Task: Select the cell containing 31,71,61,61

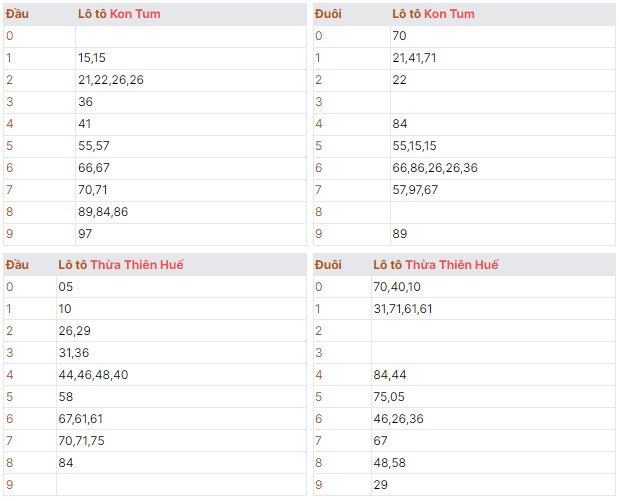Action: 402,309
